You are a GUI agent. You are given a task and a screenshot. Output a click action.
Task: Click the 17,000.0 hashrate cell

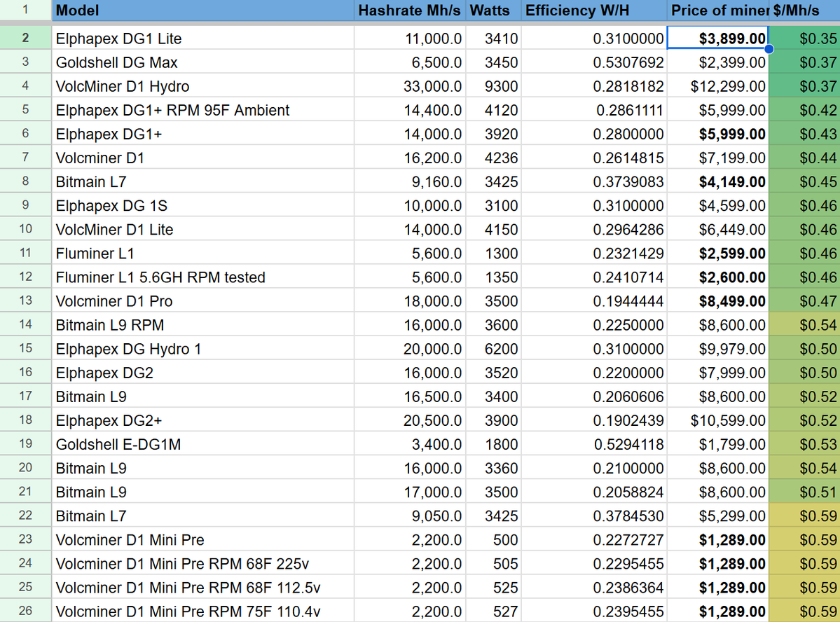point(410,492)
